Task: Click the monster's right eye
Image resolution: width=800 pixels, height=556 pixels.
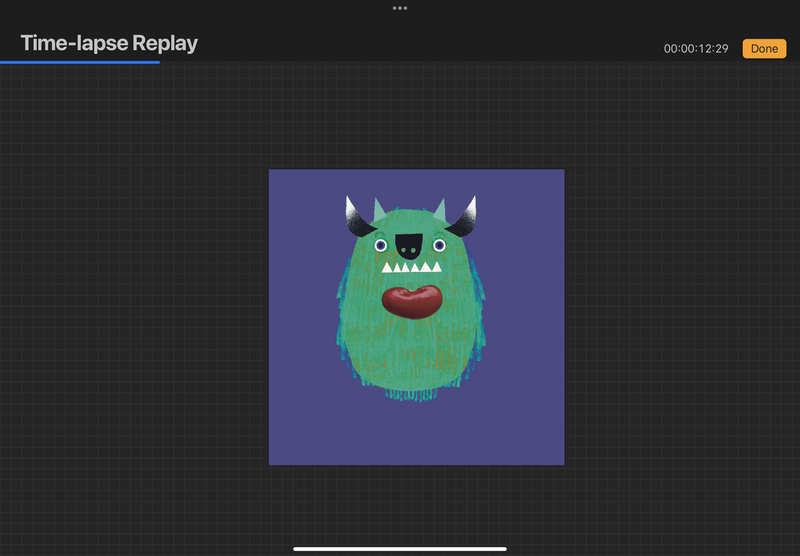Action: (x=438, y=245)
